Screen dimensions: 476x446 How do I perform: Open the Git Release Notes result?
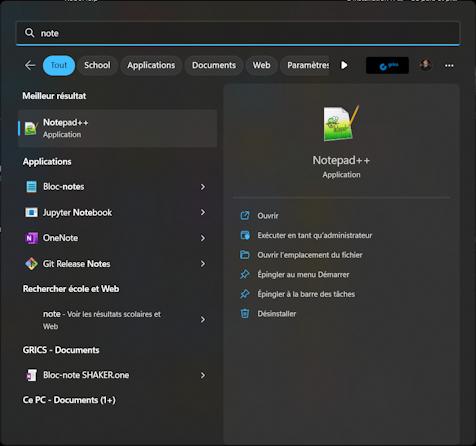click(117, 264)
